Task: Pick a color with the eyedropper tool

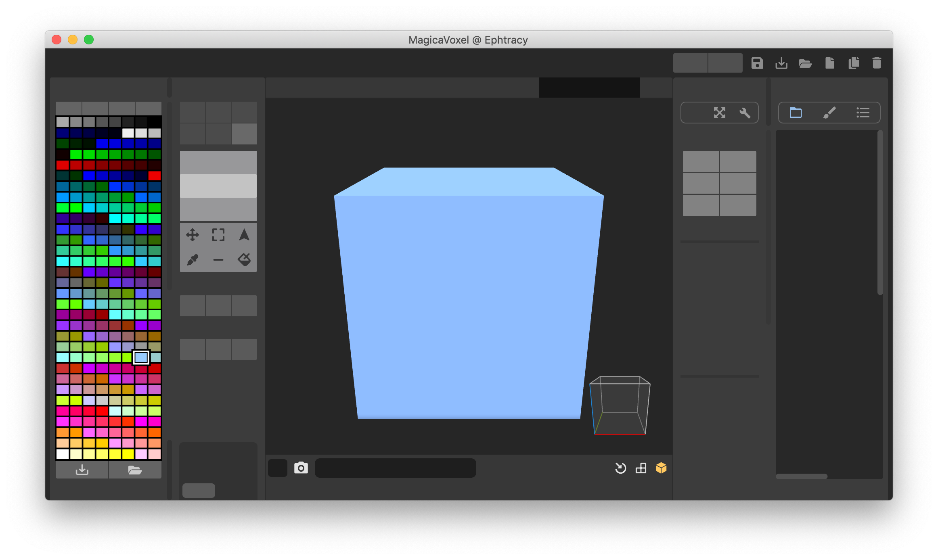Action: coord(193,259)
